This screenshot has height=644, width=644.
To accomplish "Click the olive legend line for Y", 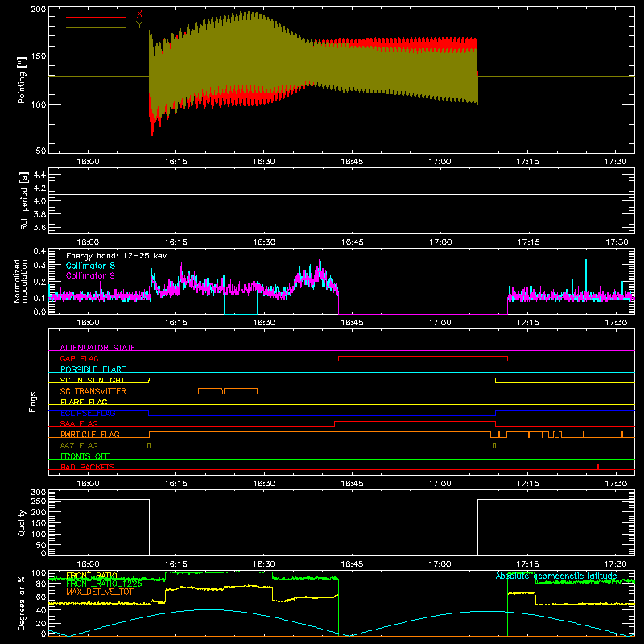I will [x=96, y=28].
